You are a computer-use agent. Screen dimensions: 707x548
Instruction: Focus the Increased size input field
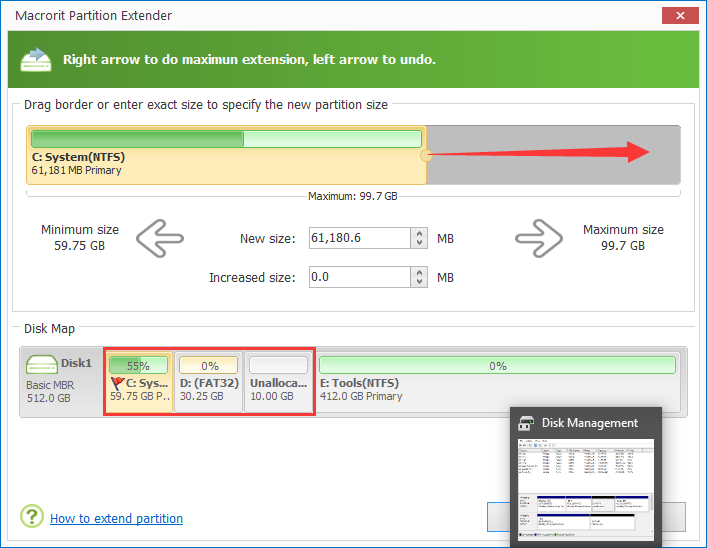click(360, 278)
